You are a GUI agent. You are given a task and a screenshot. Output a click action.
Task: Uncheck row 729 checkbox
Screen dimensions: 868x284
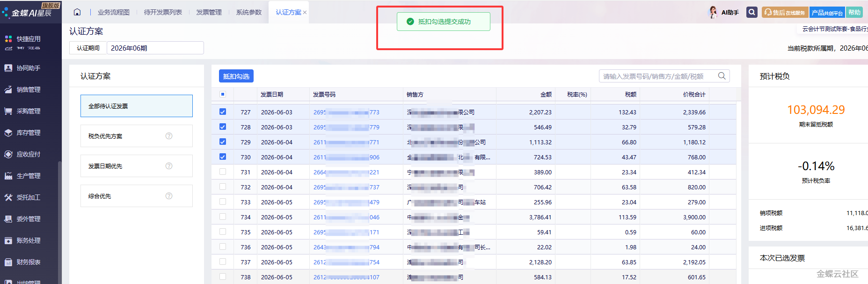[x=223, y=142]
